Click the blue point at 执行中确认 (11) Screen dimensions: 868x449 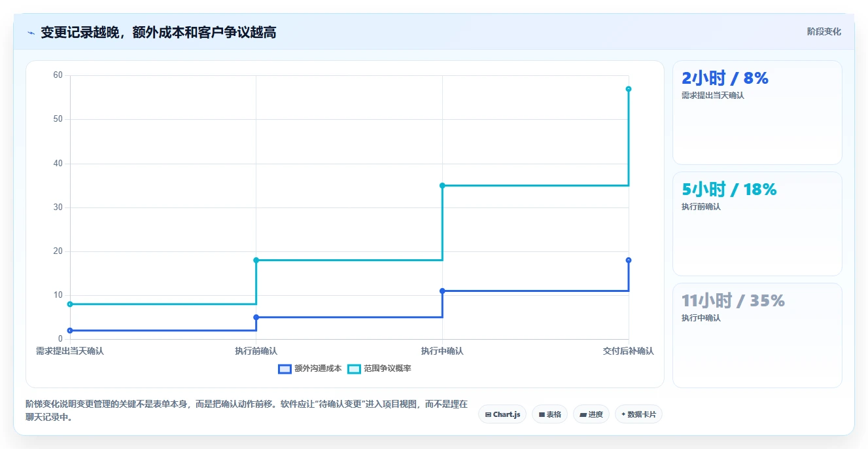click(442, 291)
